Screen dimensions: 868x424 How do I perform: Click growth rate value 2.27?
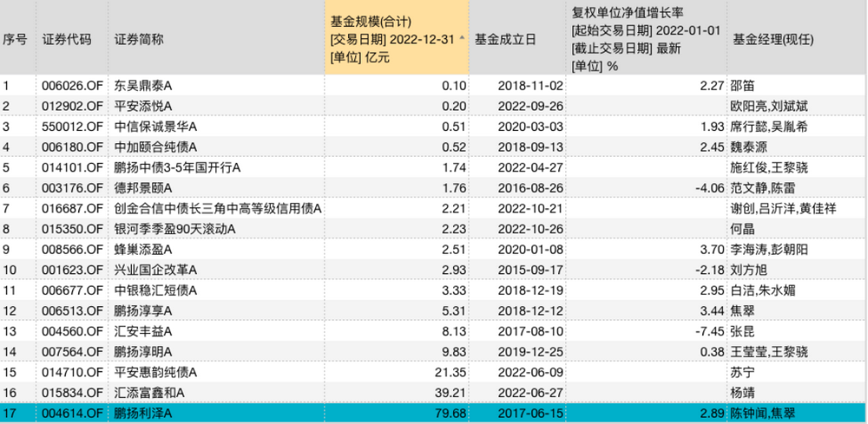[712, 86]
